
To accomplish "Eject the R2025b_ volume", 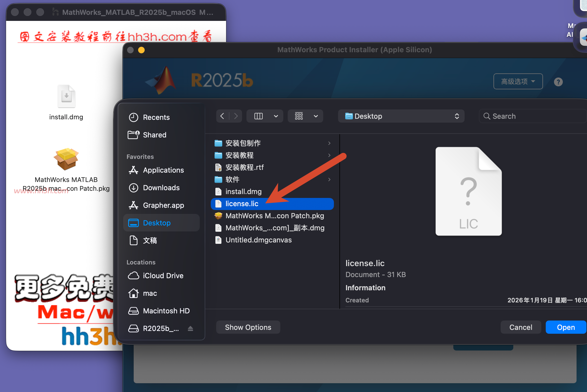I will tap(190, 328).
